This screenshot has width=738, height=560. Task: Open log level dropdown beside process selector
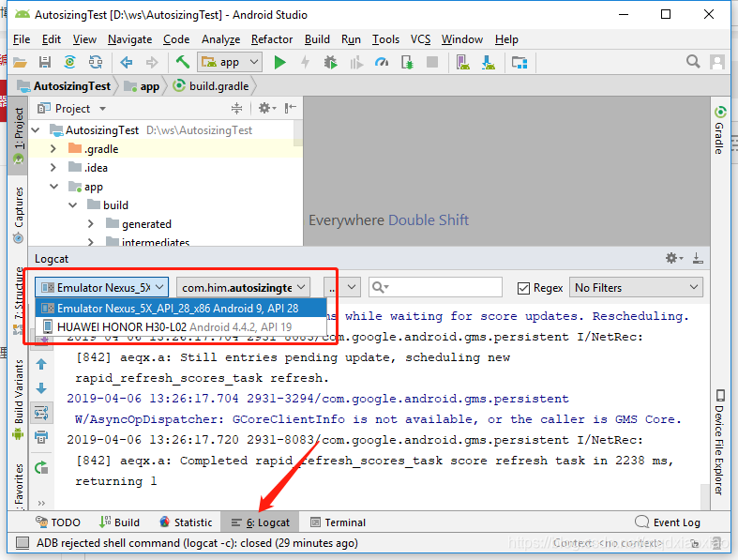341,287
